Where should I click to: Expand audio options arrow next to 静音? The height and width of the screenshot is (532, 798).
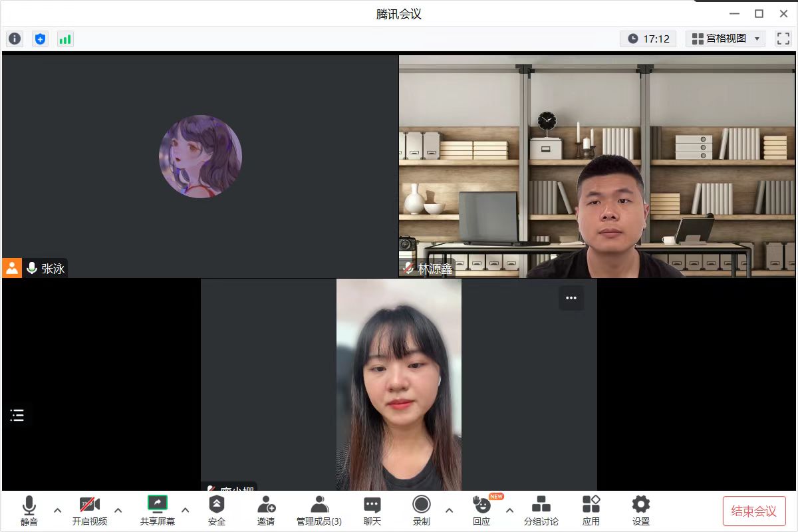(57, 511)
